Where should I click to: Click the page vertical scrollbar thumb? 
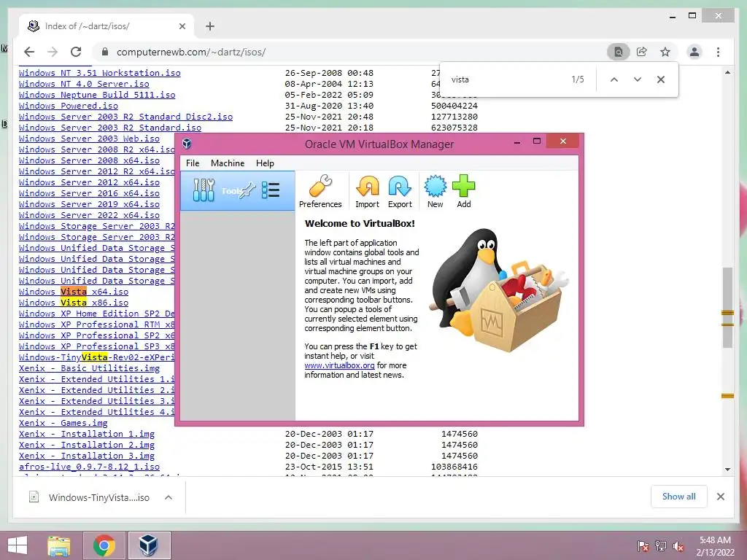(x=727, y=308)
